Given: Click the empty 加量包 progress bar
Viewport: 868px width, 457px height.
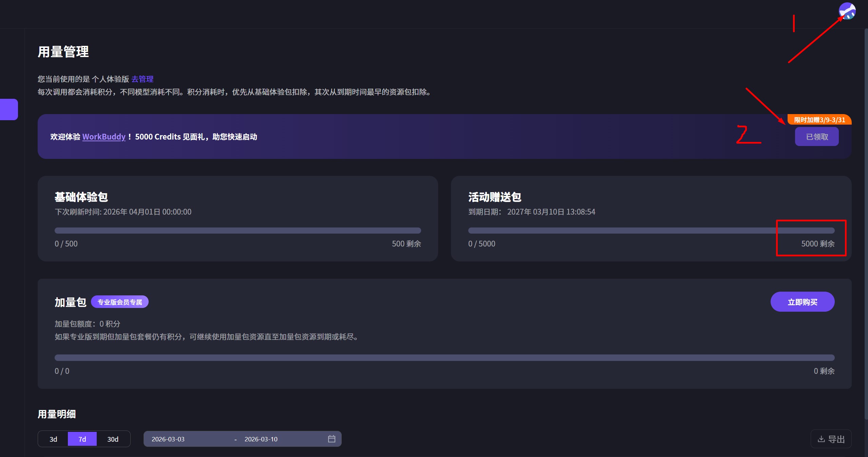Looking at the screenshot, I should [444, 358].
